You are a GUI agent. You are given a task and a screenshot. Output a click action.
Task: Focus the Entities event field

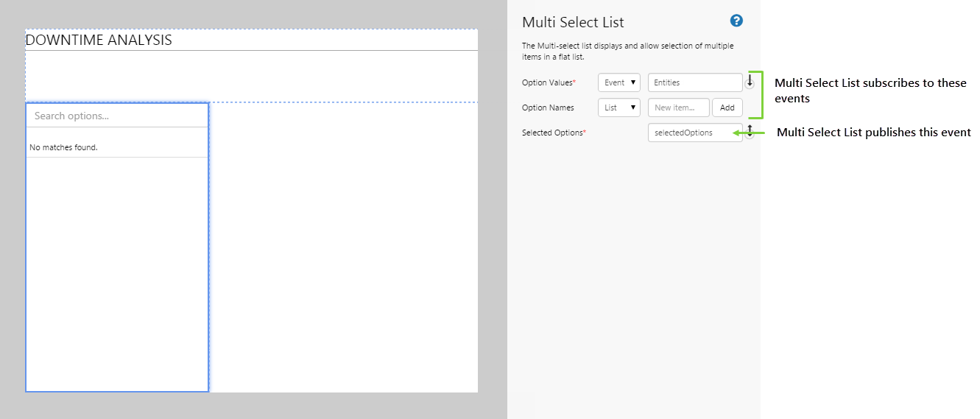click(694, 83)
